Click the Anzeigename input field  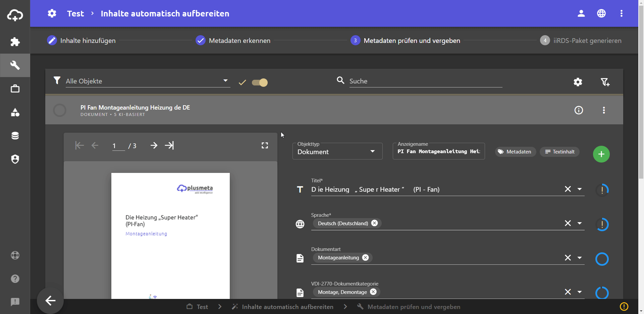point(439,151)
